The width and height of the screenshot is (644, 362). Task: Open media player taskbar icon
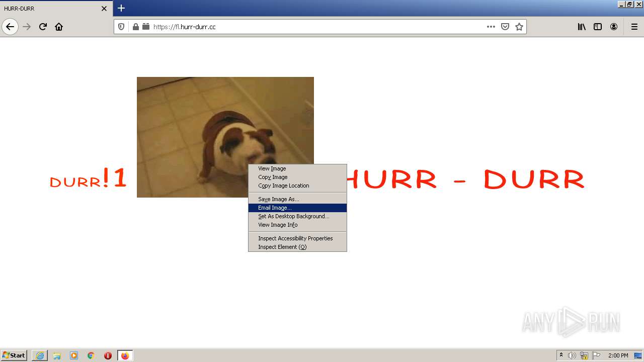pos(74,355)
